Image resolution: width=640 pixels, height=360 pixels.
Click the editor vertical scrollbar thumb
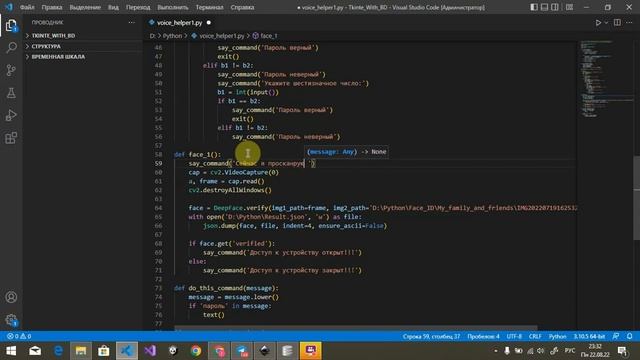(x=637, y=198)
